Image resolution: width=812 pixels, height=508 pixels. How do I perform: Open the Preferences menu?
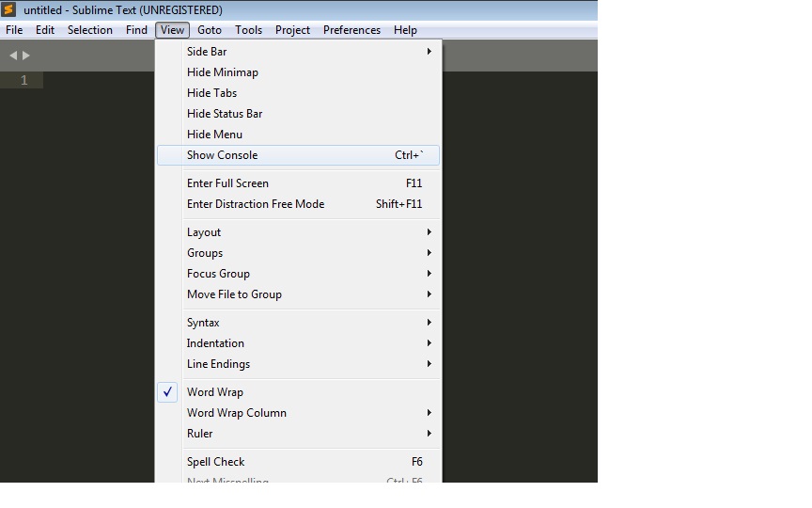click(x=351, y=30)
